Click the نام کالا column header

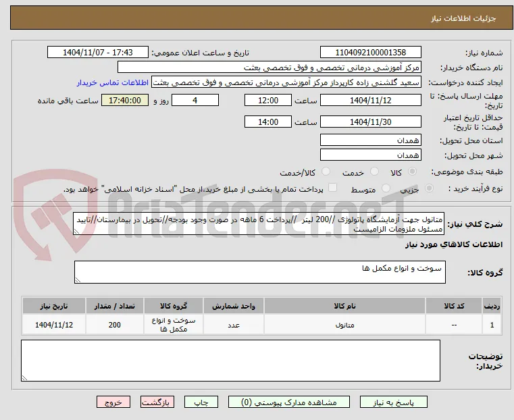345,306
